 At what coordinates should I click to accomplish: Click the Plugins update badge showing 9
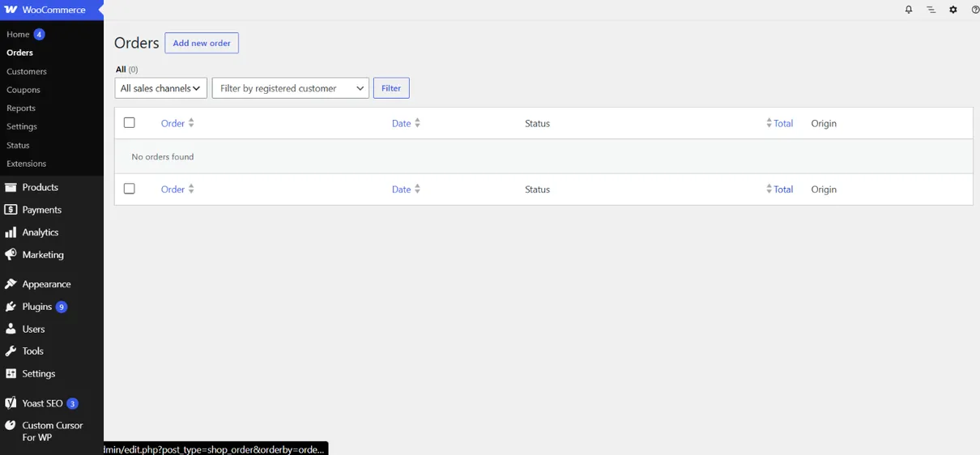[62, 307]
